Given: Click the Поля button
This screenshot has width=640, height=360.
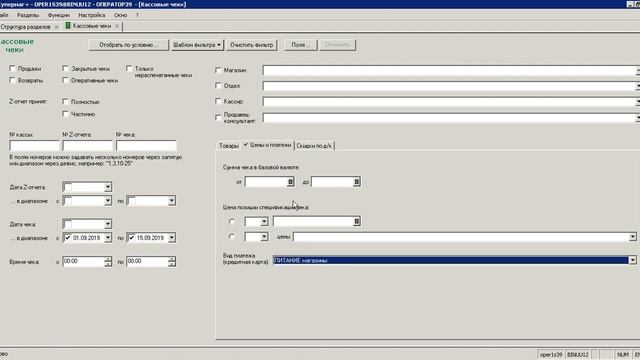Looking at the screenshot, I should 301,45.
